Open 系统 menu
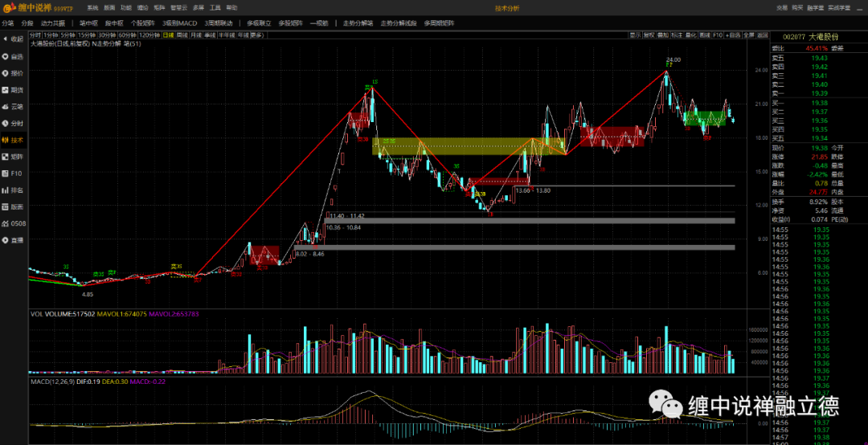The width and height of the screenshot is (868, 445). click(92, 8)
